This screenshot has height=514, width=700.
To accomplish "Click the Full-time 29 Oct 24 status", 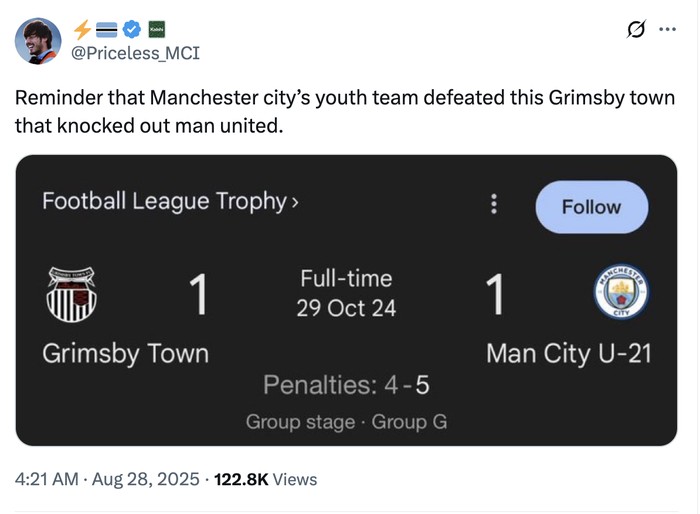I will pos(346,293).
